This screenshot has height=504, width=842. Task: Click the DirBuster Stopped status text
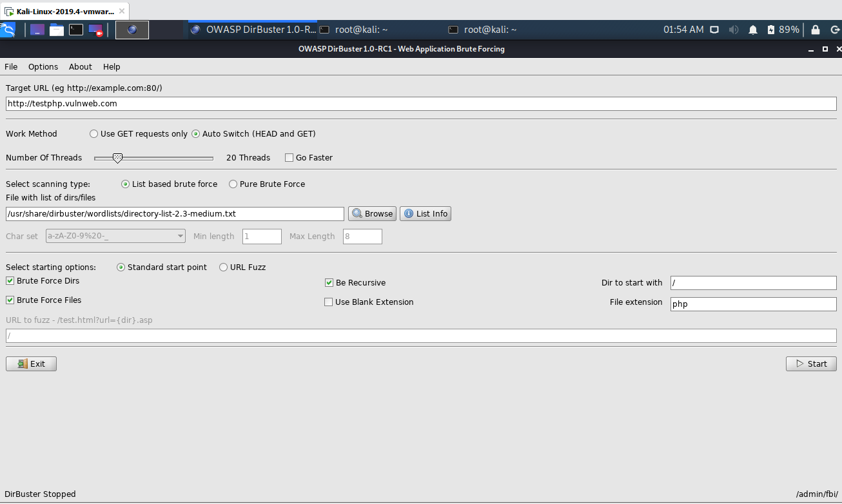point(40,494)
